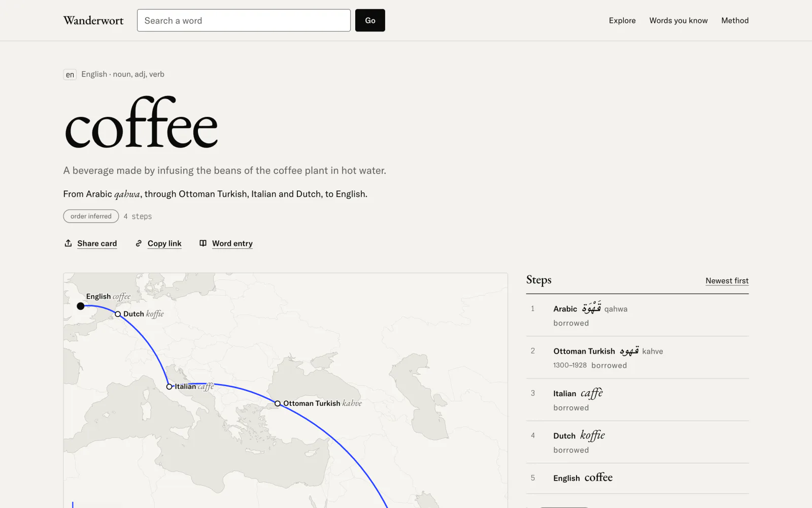Toggle Newest first step ordering
Screen dimensions: 812x508
[x=727, y=280]
